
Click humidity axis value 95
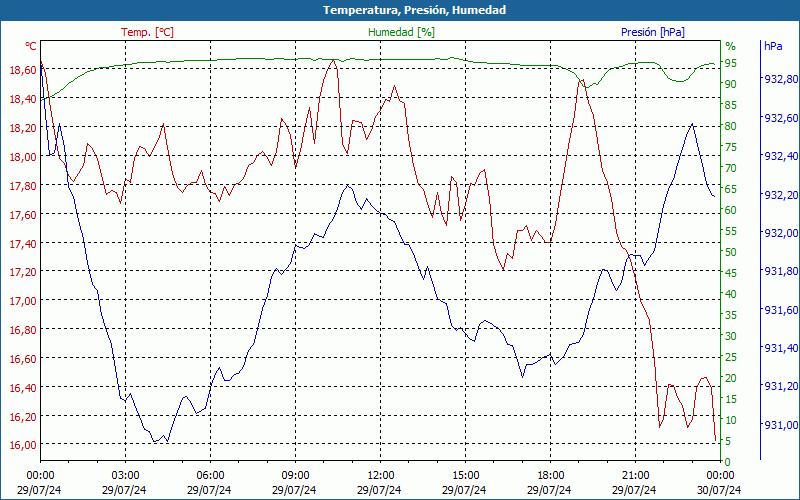point(731,63)
